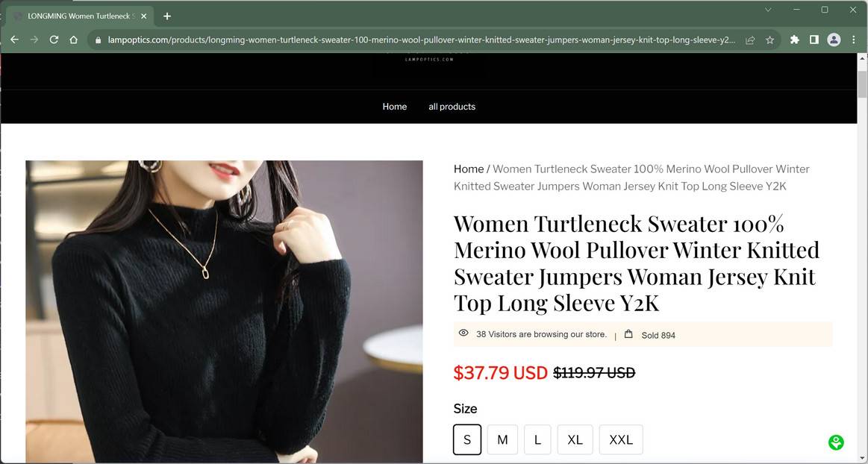Open the browser extensions puzzle icon
Screen dimensions: 868x464
point(794,40)
